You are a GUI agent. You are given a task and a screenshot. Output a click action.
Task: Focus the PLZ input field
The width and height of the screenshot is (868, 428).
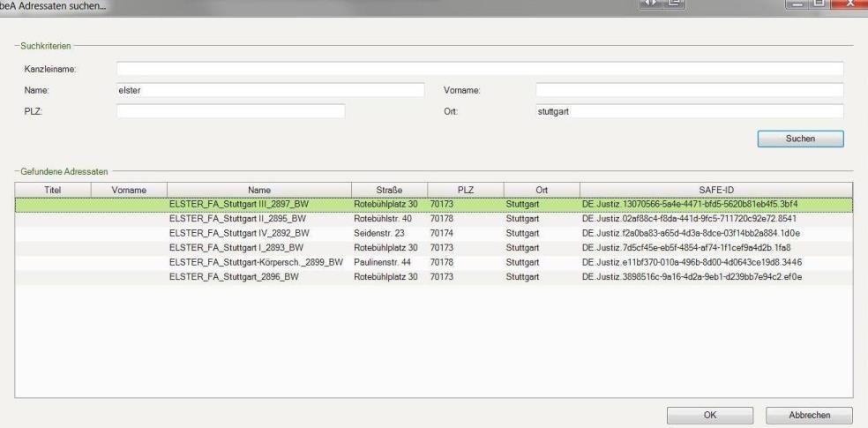pyautogui.click(x=231, y=111)
